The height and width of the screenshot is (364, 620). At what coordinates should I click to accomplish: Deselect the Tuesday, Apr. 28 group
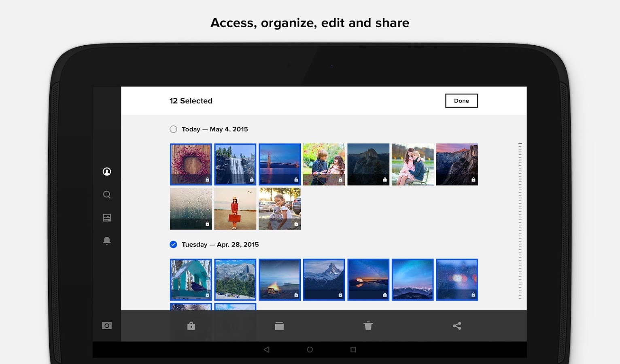tap(173, 244)
